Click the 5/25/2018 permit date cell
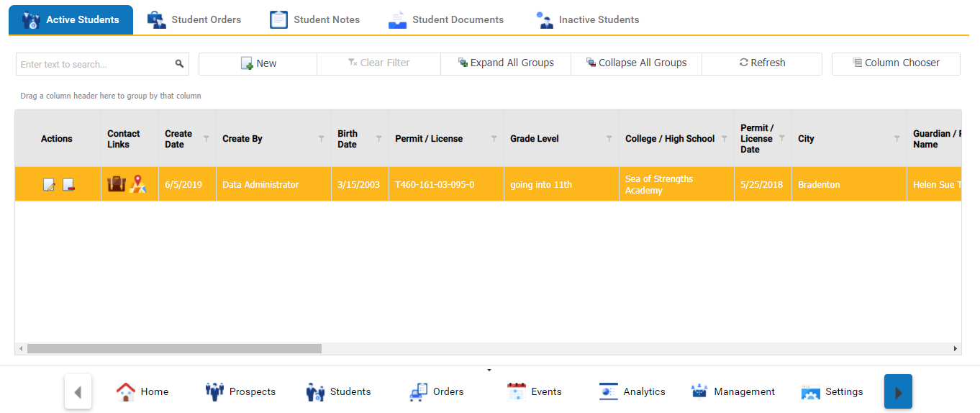The image size is (980, 413). [x=763, y=184]
